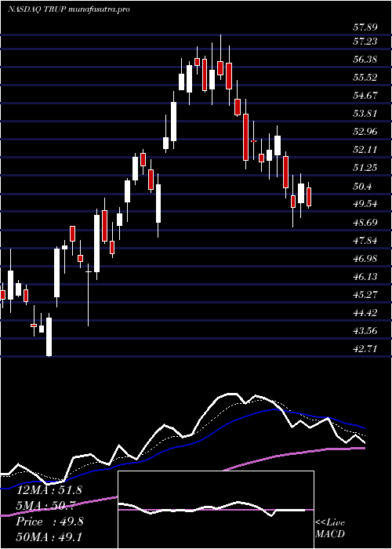This screenshot has height=549, width=392.
Task: Select the 46.13 price level label
Action: [x=365, y=277]
